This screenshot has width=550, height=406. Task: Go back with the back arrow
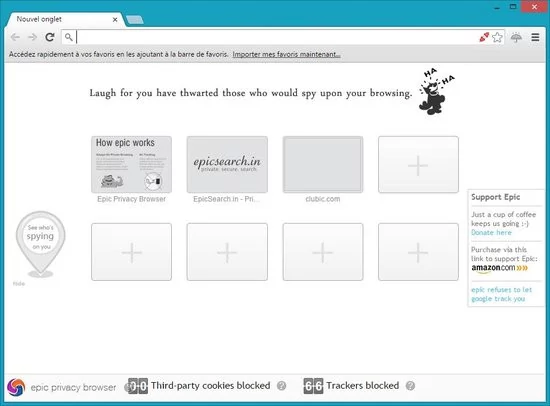coord(15,37)
